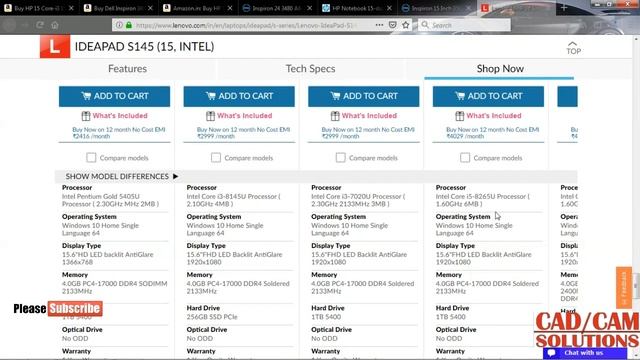The width and height of the screenshot is (640, 360).
Task: Bookmark this page with star icon
Action: (405, 25)
